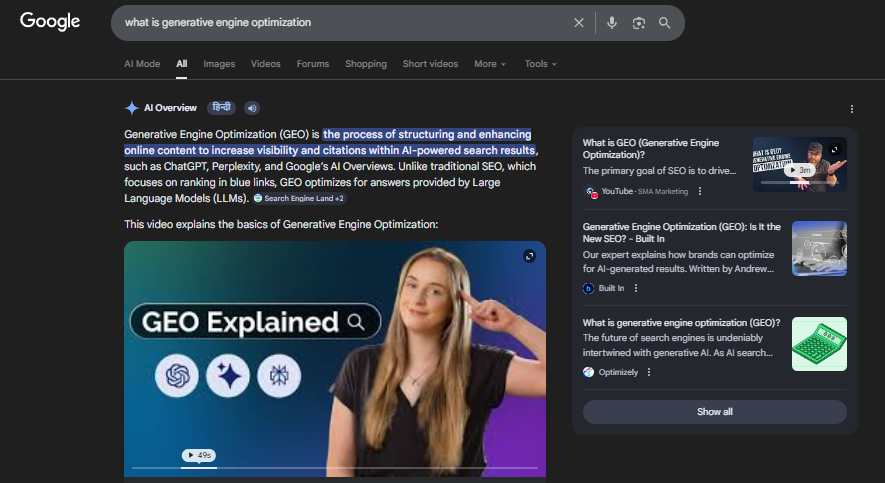Open Google Lens image search

639,22
